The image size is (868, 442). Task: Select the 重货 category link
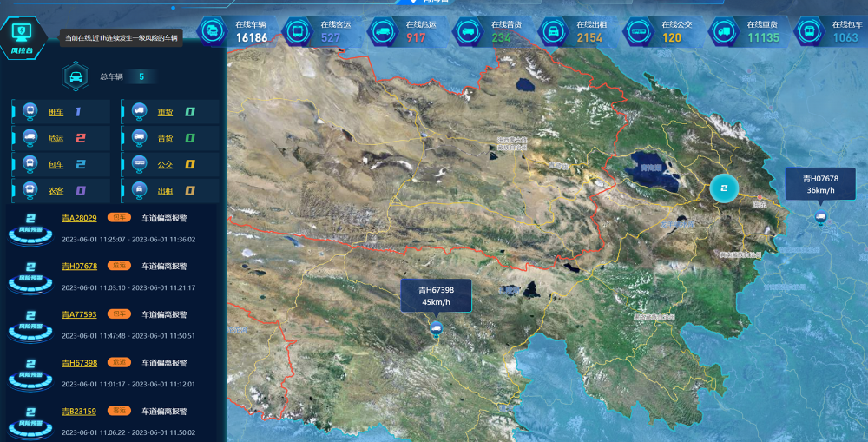point(165,112)
